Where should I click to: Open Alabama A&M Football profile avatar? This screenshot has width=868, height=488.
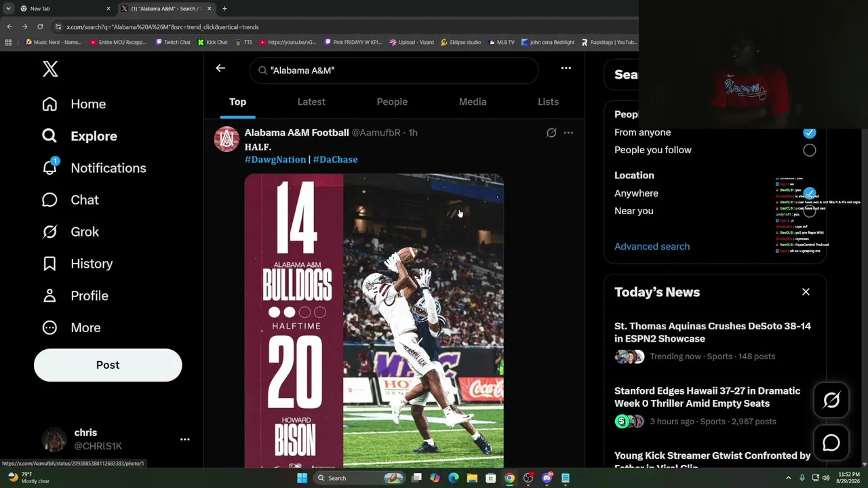tap(226, 138)
